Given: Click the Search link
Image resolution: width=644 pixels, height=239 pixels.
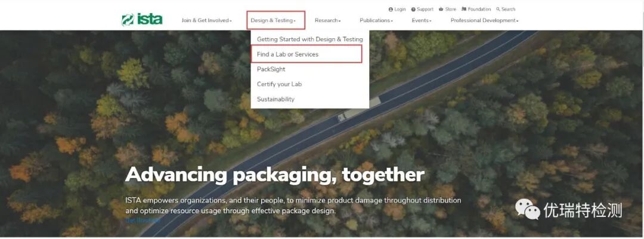Looking at the screenshot, I should pyautogui.click(x=506, y=9).
